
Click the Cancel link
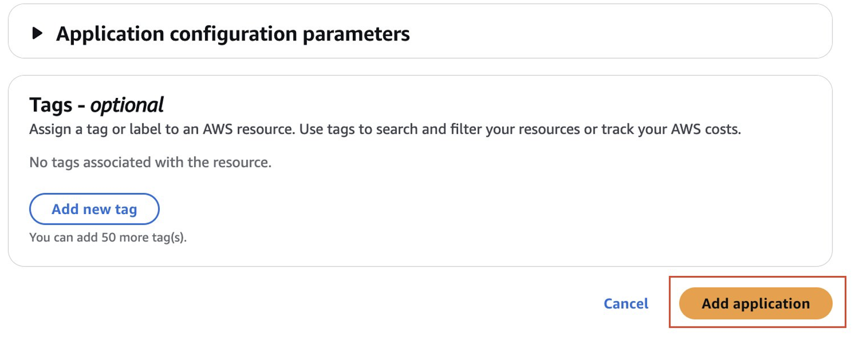pos(626,304)
